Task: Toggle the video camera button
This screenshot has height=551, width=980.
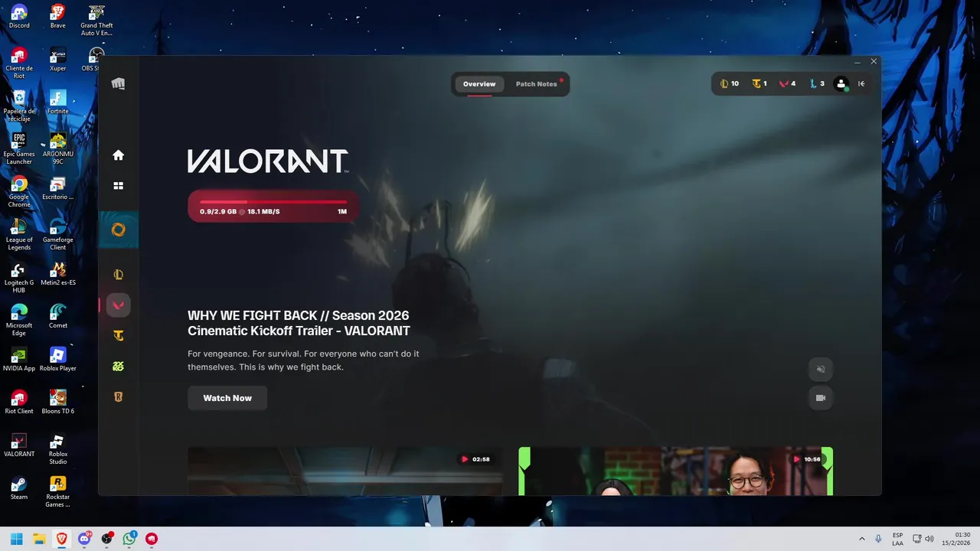Action: (x=821, y=398)
